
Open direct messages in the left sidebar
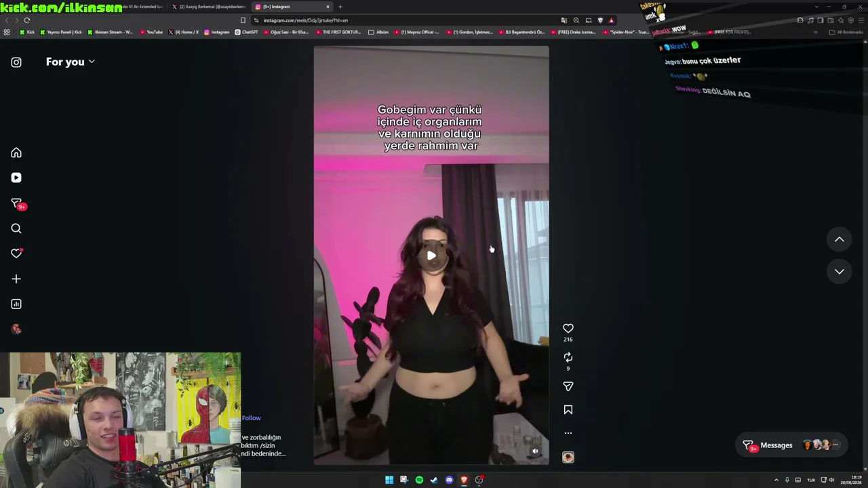pyautogui.click(x=17, y=203)
